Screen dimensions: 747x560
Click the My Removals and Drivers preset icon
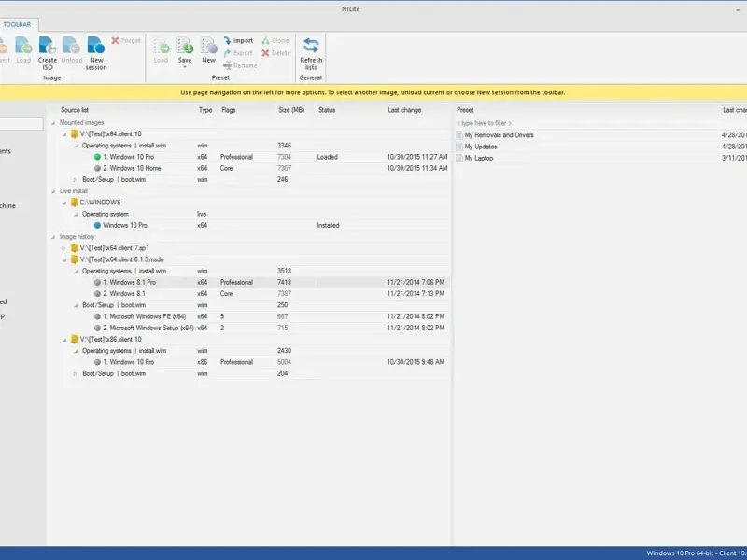459,135
